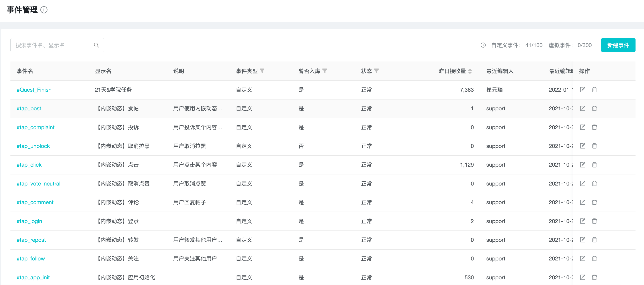This screenshot has width=644, height=285.
Task: Delete the #tap_follow event
Action: 594,258
